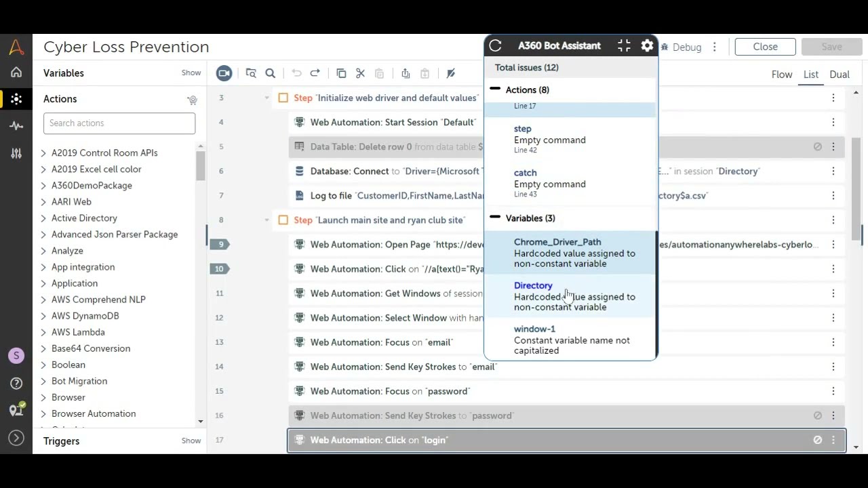
Task: Open the help question mark icon
Action: point(16,384)
